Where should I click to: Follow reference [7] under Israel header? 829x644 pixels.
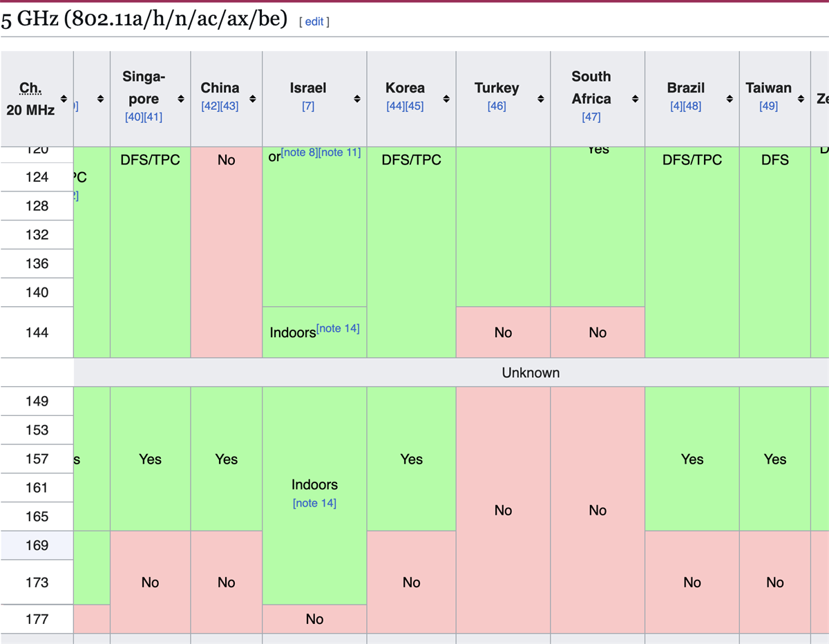click(x=308, y=106)
